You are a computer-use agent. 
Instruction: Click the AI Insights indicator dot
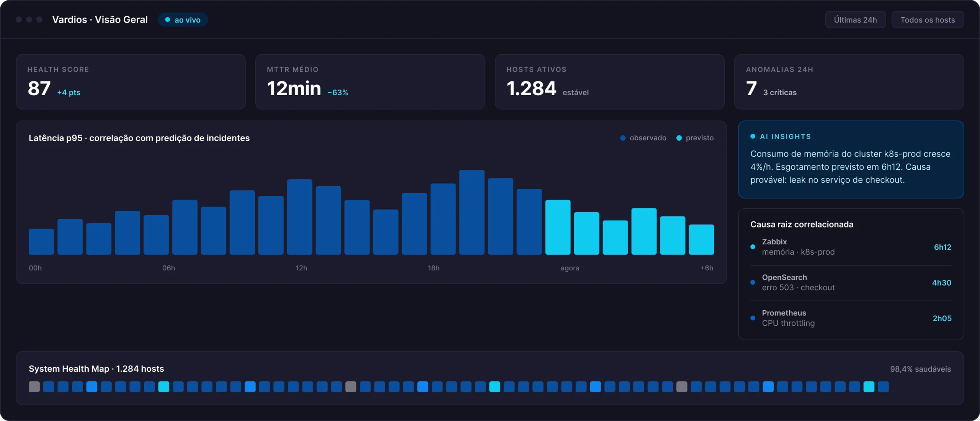(x=753, y=137)
